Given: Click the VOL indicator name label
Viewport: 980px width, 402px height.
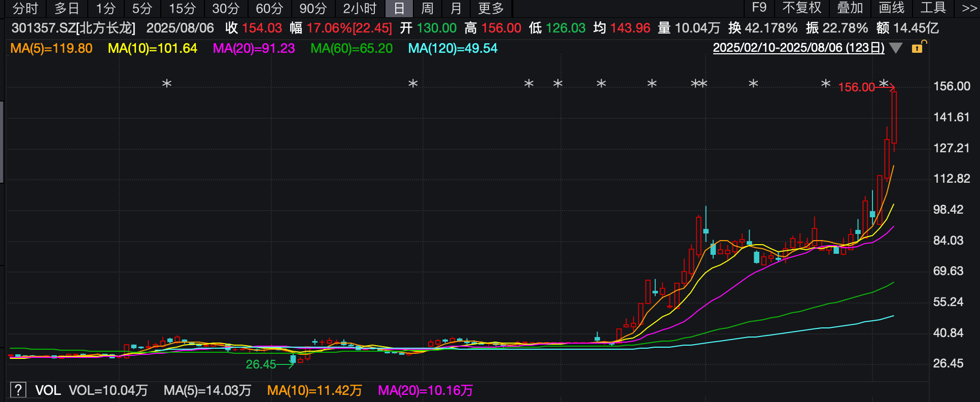Looking at the screenshot, I should click(x=48, y=390).
